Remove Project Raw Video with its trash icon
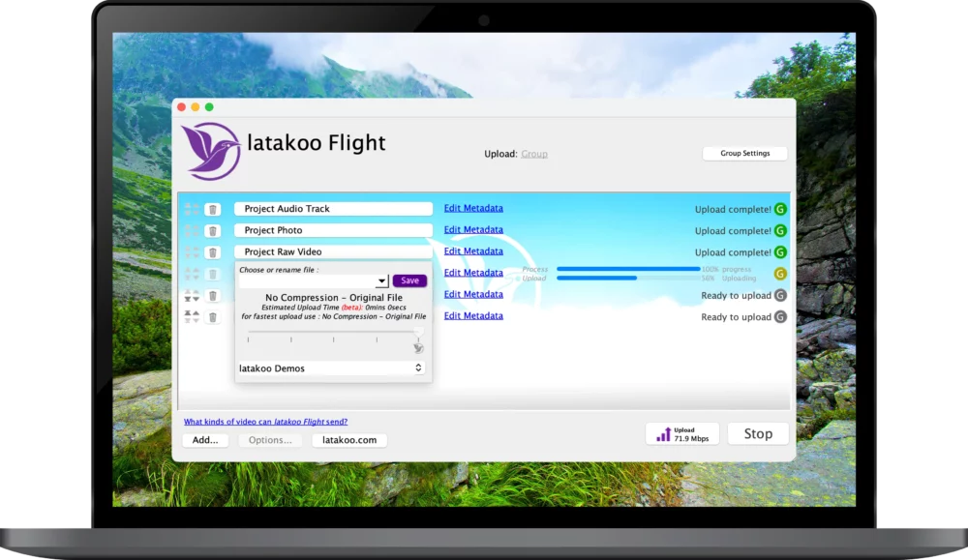The height and width of the screenshot is (560, 968). (x=212, y=252)
